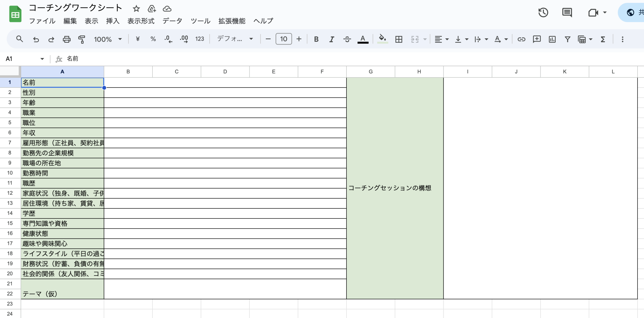Click the borders grid icon

click(399, 39)
